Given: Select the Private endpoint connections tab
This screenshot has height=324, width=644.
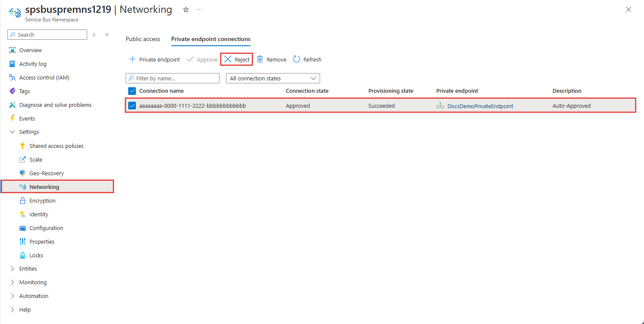Looking at the screenshot, I should 211,39.
